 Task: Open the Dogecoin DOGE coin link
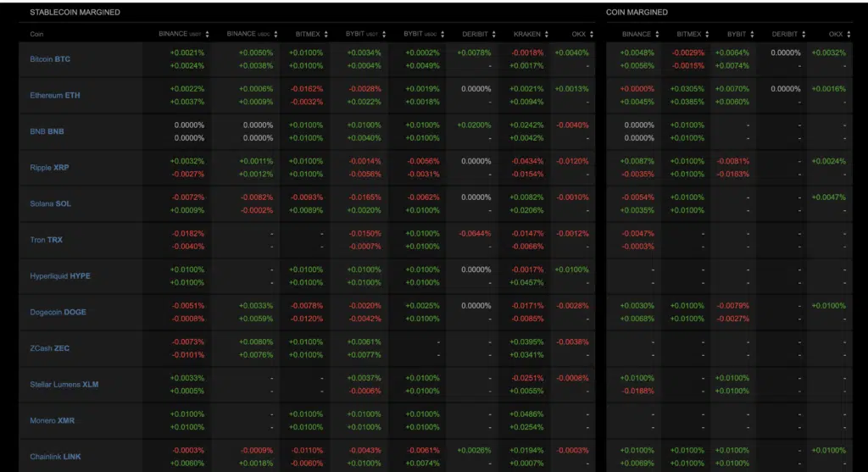tap(58, 312)
